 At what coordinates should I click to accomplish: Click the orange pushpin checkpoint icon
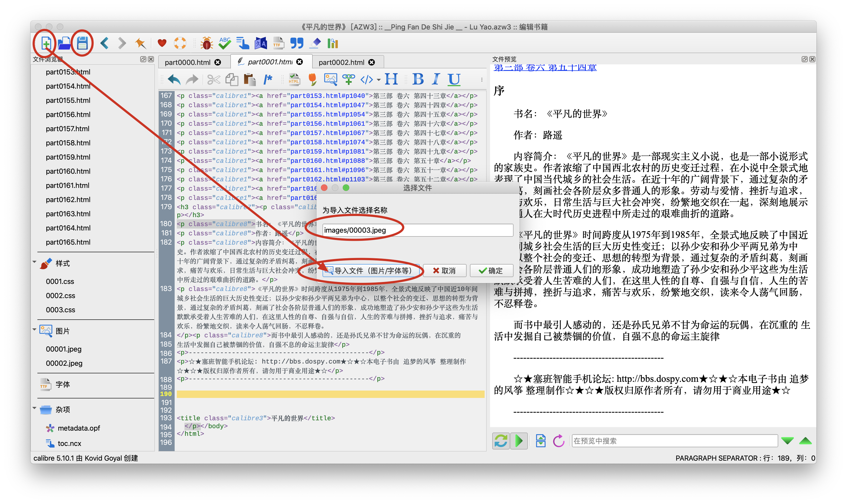pyautogui.click(x=140, y=43)
